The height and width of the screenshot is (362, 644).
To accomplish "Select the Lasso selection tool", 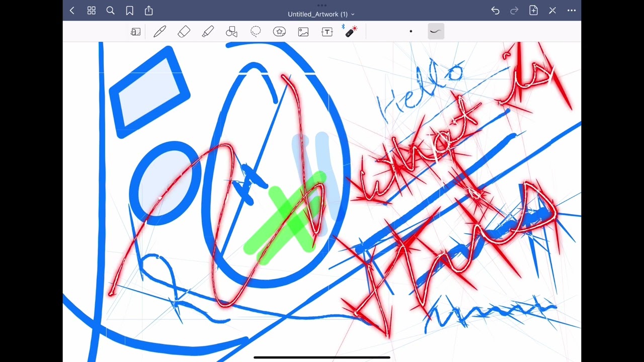I will pos(256,32).
